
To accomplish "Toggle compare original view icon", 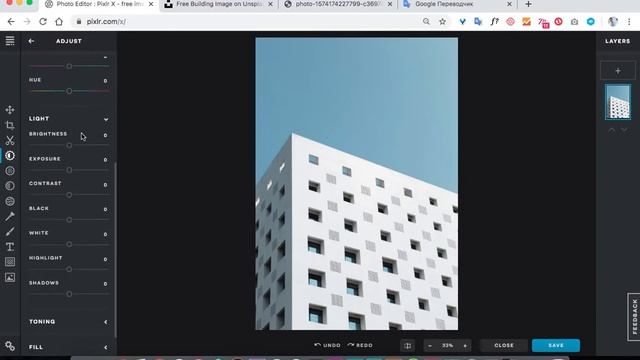I will click(x=407, y=346).
